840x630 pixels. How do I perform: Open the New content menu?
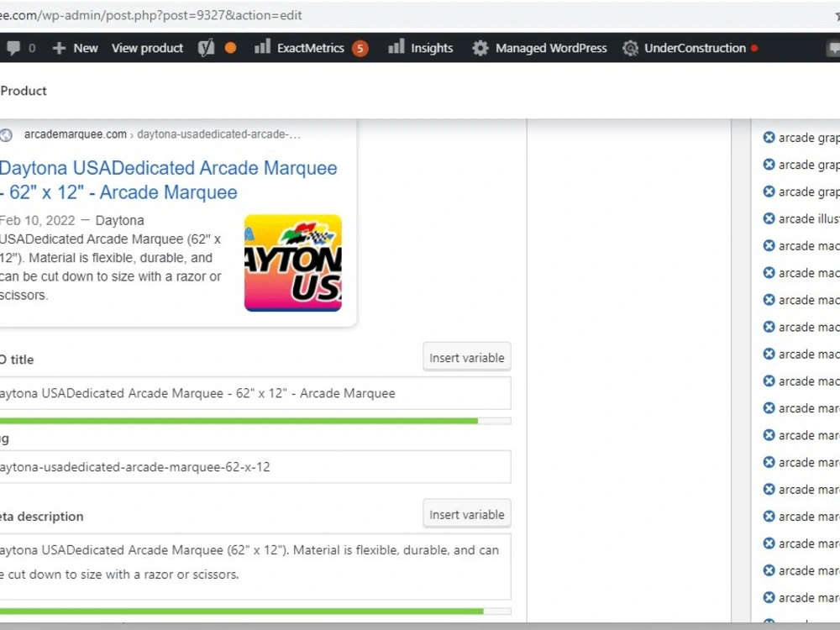[x=75, y=48]
